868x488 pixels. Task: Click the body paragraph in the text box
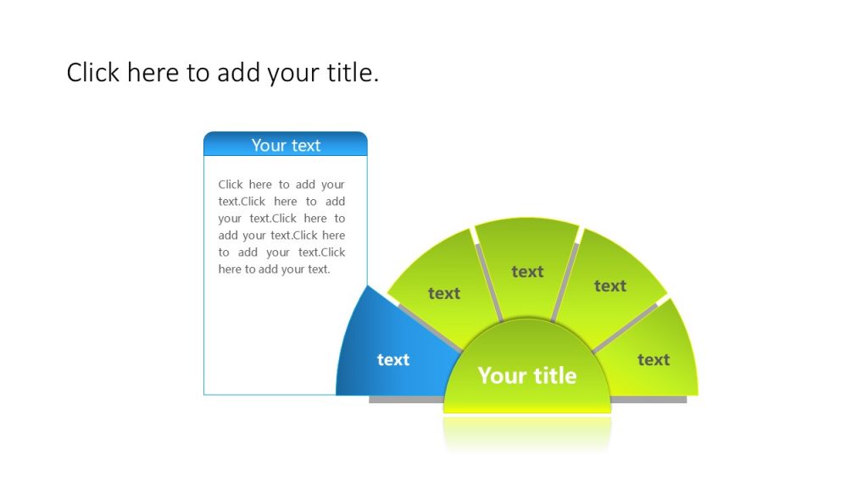281,227
